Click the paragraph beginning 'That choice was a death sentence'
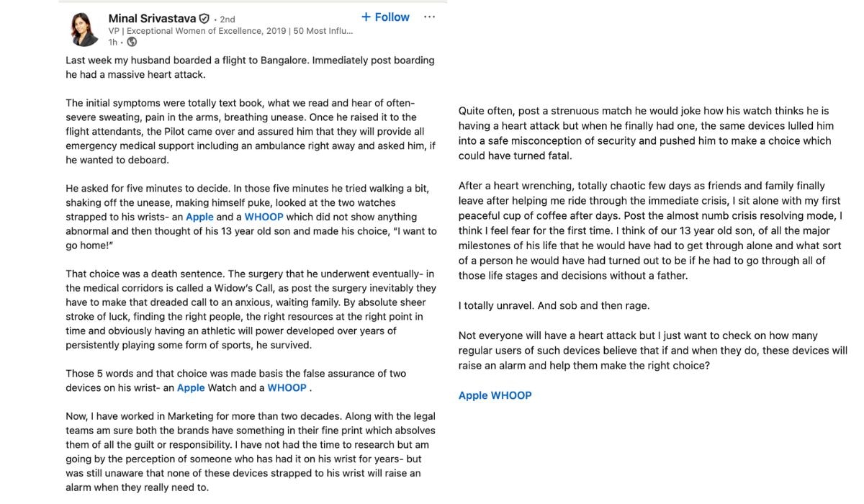This screenshot has height=504, width=864. pos(250,310)
